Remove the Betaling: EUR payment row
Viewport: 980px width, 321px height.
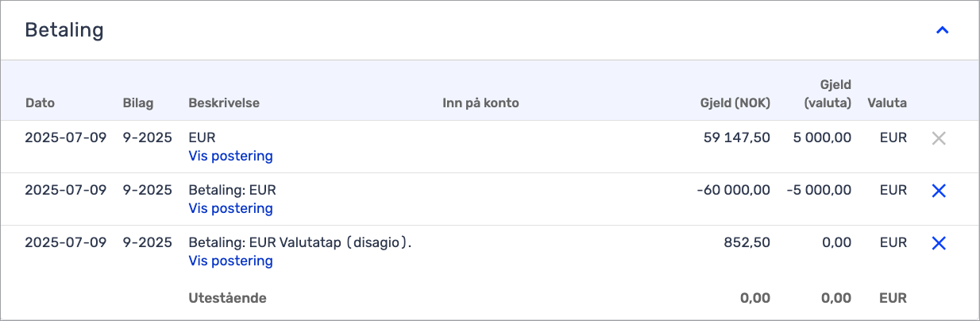tap(939, 191)
